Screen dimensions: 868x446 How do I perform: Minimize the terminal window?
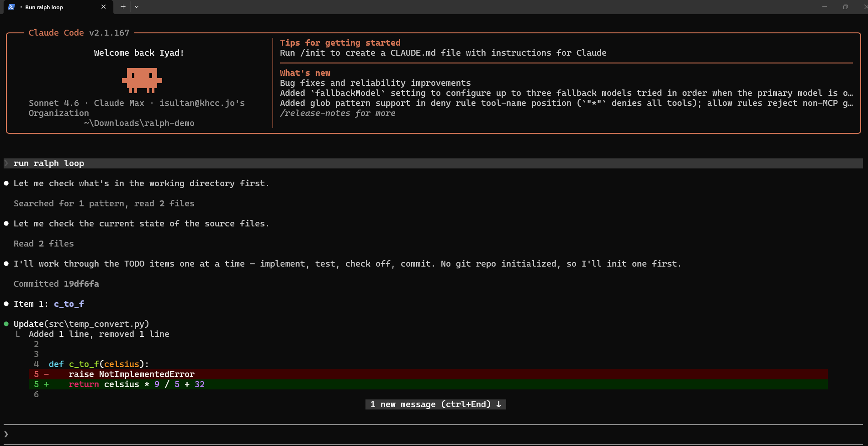pyautogui.click(x=825, y=7)
